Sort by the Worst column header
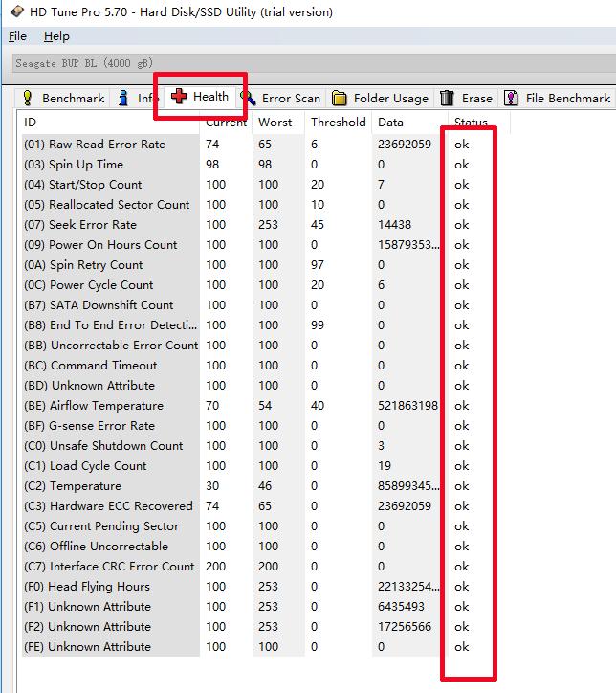The height and width of the screenshot is (693, 616). click(x=278, y=122)
